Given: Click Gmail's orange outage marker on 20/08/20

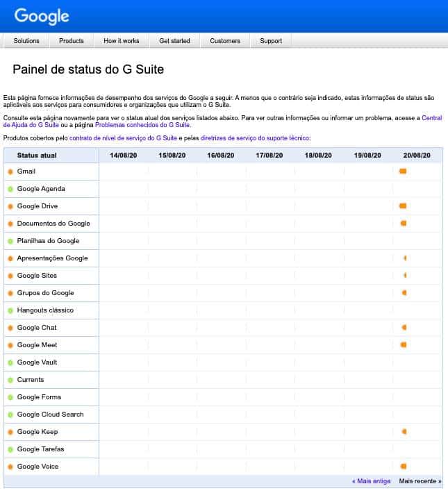Looking at the screenshot, I should tap(403, 171).
